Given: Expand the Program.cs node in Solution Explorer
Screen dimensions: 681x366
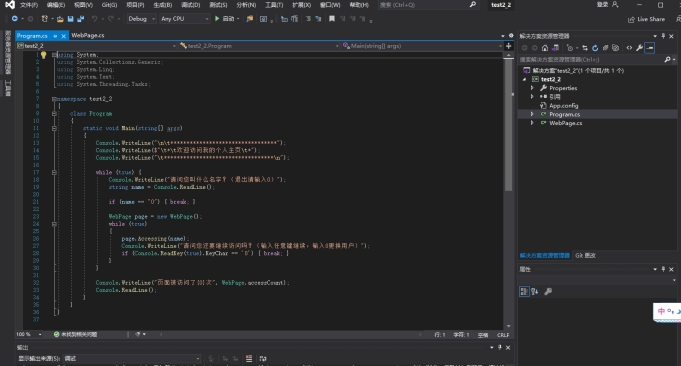Looking at the screenshot, I should click(x=532, y=114).
